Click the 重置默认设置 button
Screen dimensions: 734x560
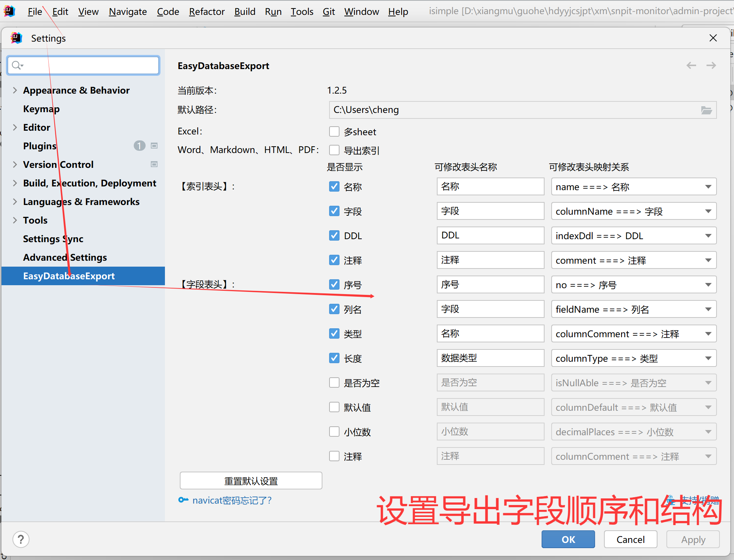point(251,481)
